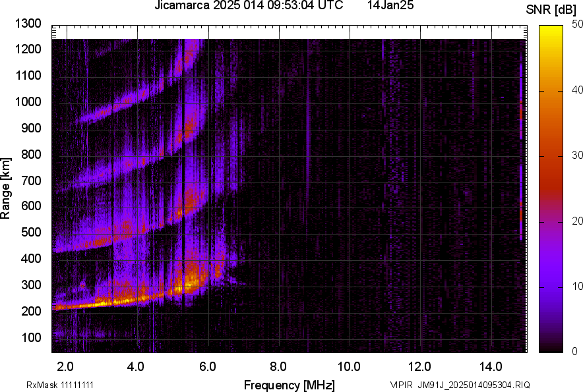Click the 4.0 frequency axis label
583x392 pixels.
(136, 367)
